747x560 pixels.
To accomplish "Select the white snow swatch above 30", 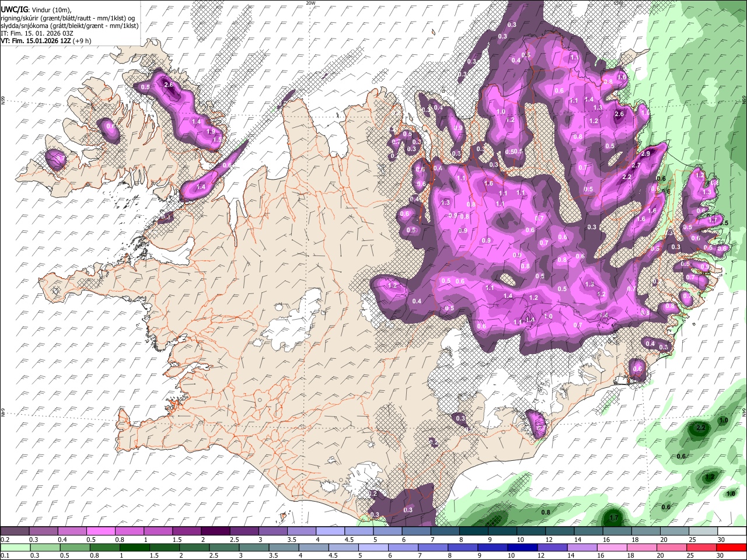I will coord(731,531).
